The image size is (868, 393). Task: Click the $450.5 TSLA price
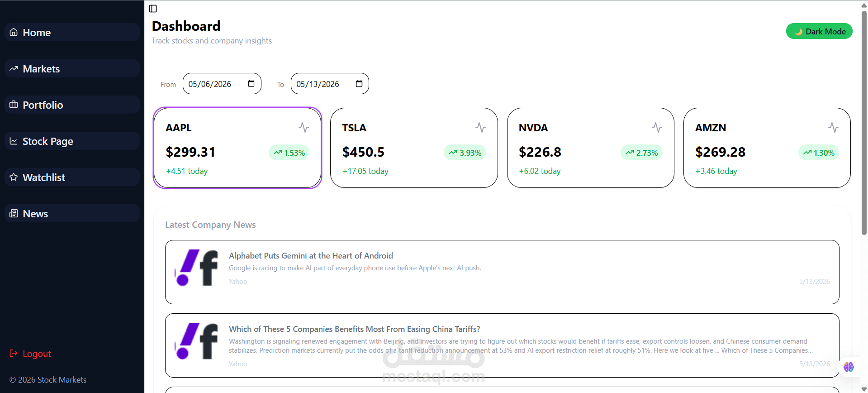coord(363,152)
